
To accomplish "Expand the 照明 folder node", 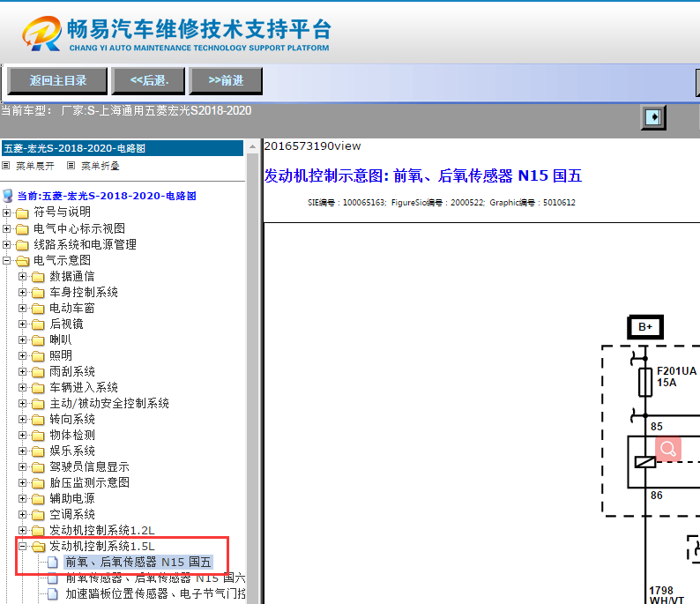I will pos(22,355).
